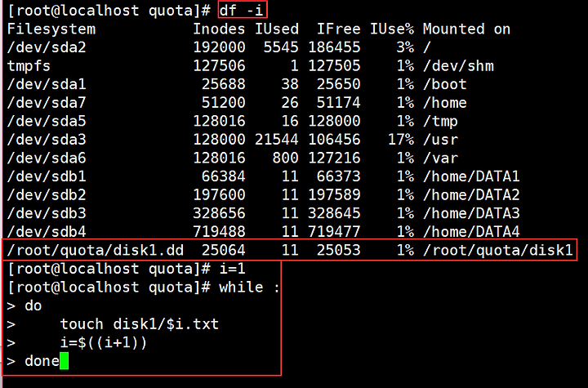Select the /dev/sdb4 filesystem entry
This screenshot has height=388, width=588.
47,231
